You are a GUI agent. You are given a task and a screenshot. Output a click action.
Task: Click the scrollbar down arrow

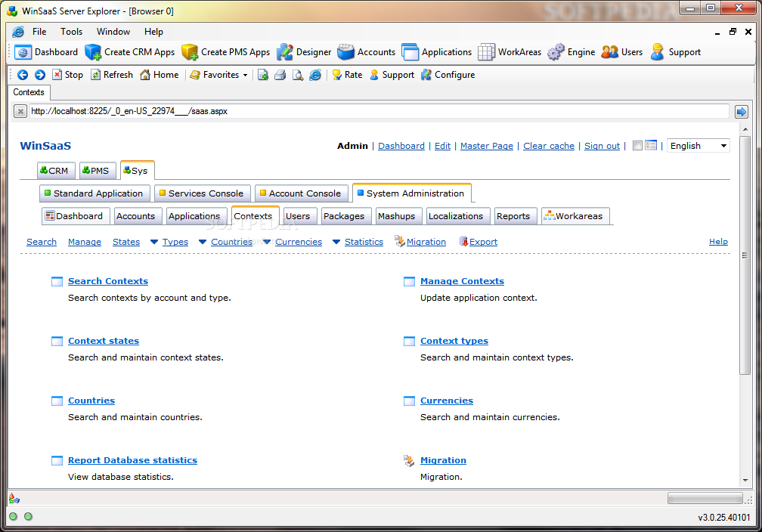(745, 481)
